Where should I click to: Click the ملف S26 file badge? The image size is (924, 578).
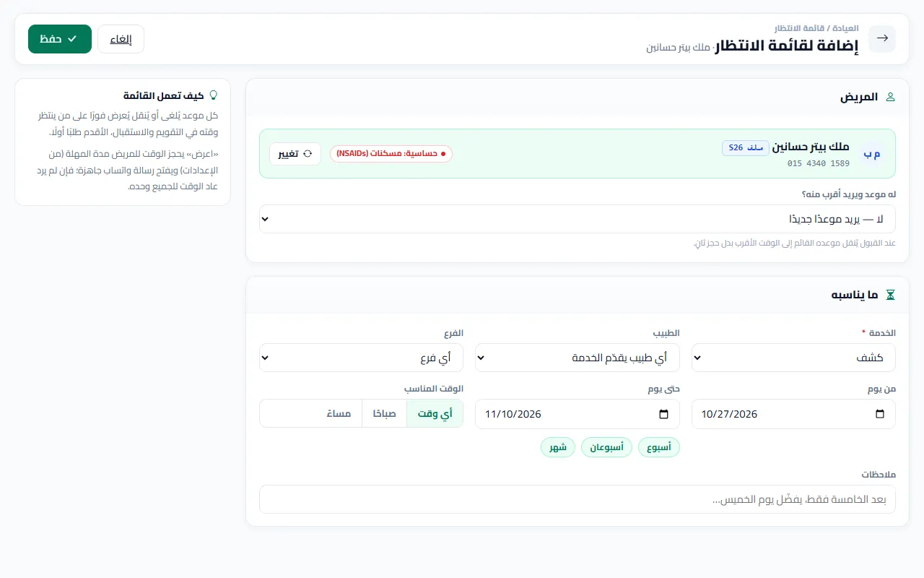[746, 147]
